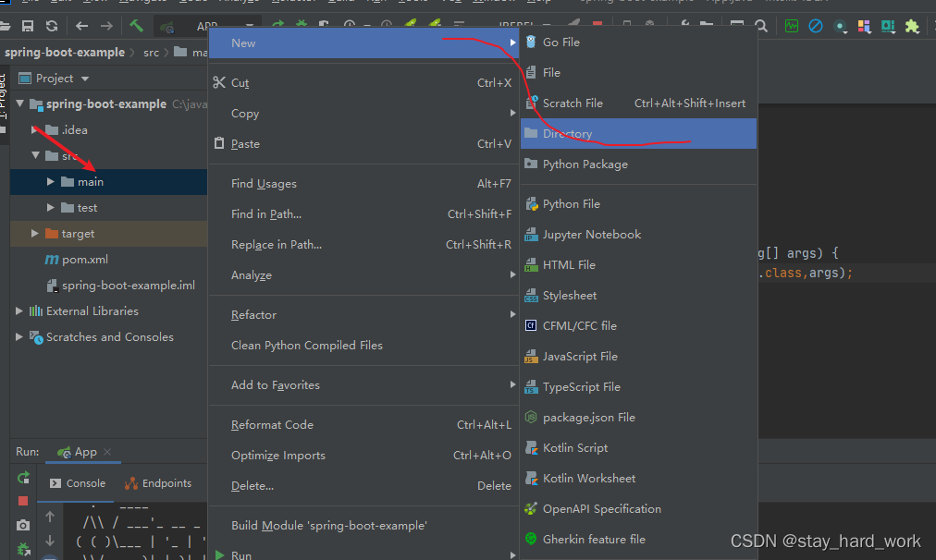Viewport: 936px width, 560px height.
Task: Open the APP run configuration dropdown
Action: (x=250, y=26)
